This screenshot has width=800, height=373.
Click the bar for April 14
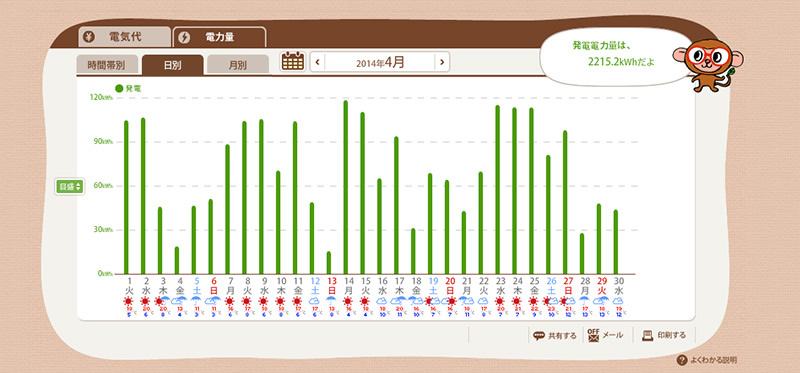(346, 187)
